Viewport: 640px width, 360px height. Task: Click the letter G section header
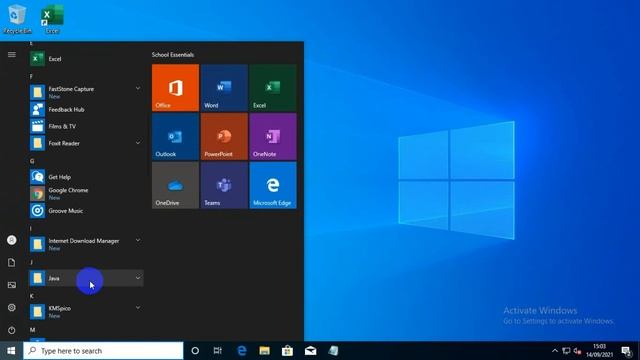pos(32,161)
